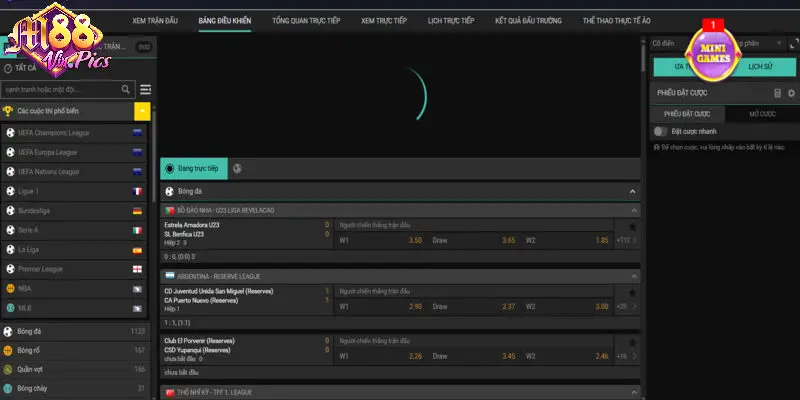The height and width of the screenshot is (400, 800).
Task: Open Premier League in the sidebar
Action: point(75,270)
